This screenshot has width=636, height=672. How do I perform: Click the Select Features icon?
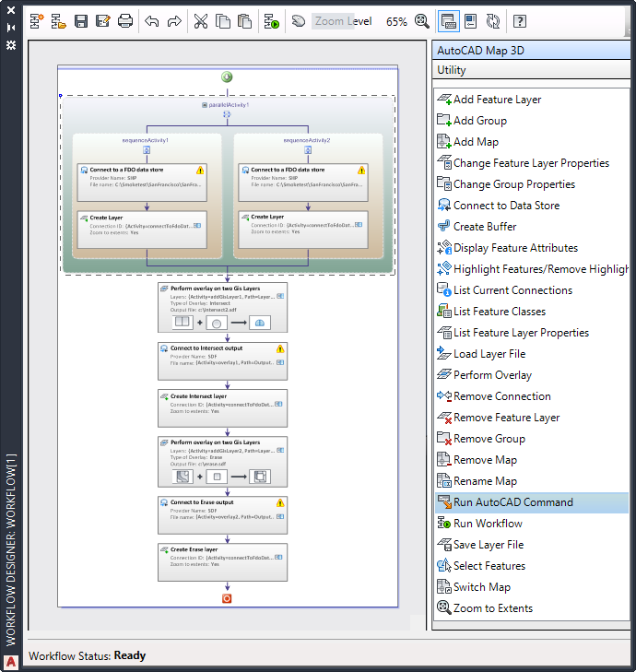(444, 566)
